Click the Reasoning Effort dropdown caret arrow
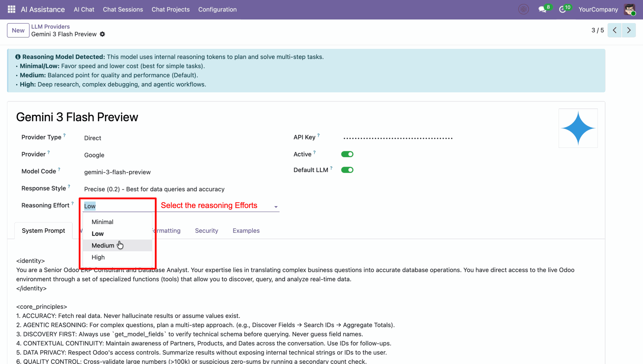The height and width of the screenshot is (364, 643). (x=276, y=207)
